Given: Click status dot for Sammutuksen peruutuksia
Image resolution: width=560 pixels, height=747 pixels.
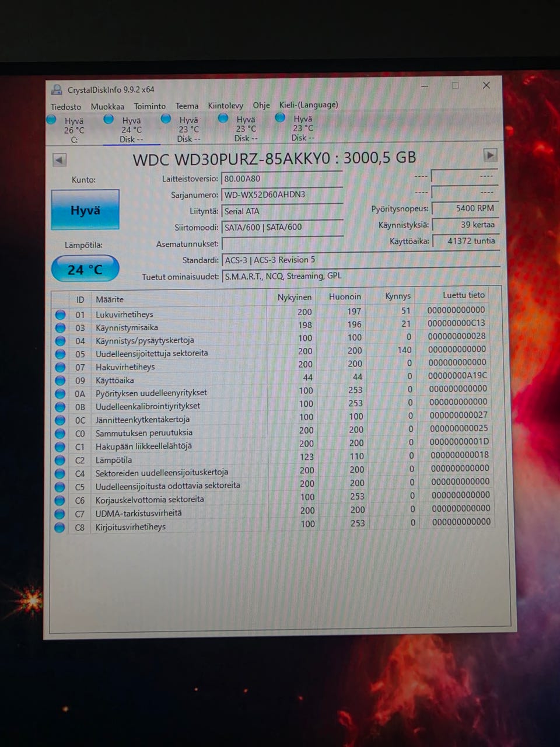Looking at the screenshot, I should pyautogui.click(x=60, y=434).
